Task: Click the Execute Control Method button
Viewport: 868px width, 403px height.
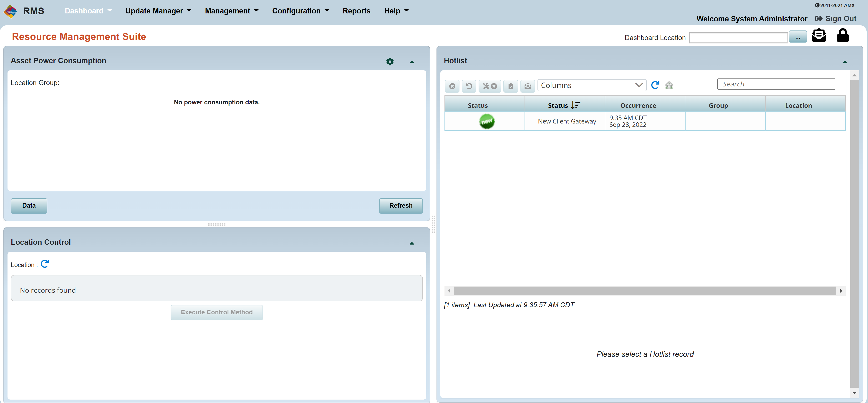Action: [x=217, y=312]
